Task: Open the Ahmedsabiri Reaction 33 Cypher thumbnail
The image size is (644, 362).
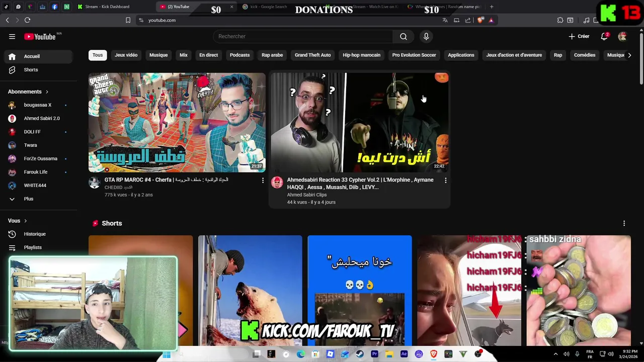Action: pyautogui.click(x=359, y=123)
